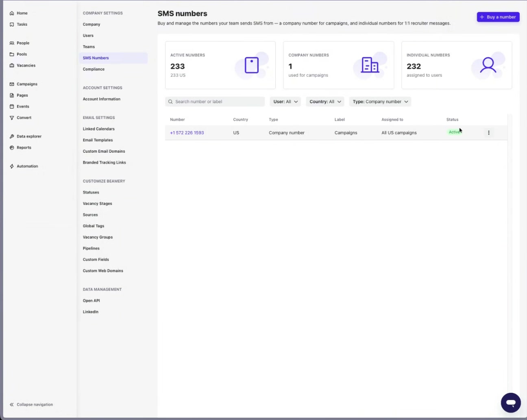Open the Open API page
The height and width of the screenshot is (420, 527).
click(x=91, y=301)
